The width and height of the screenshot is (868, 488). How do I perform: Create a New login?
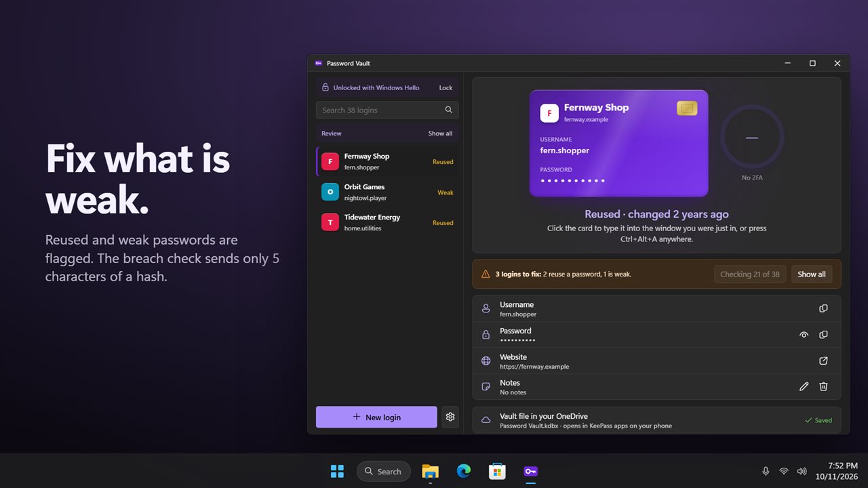(376, 417)
